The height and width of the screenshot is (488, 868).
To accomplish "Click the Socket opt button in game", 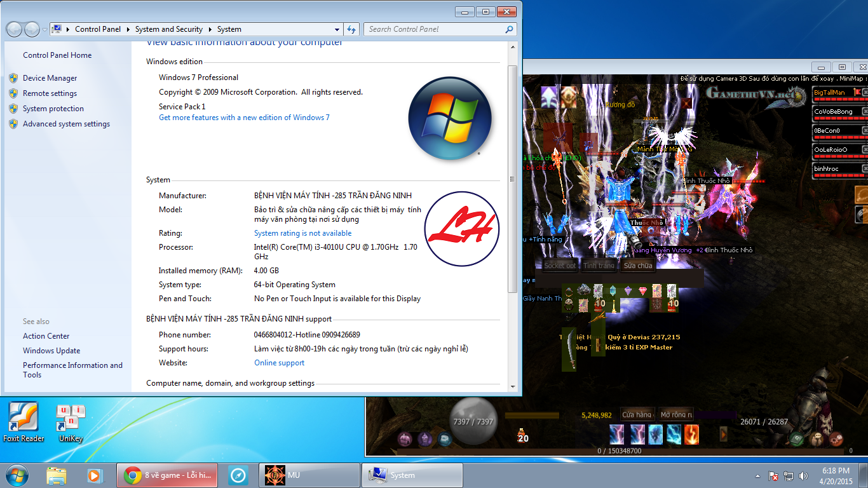I will click(560, 266).
